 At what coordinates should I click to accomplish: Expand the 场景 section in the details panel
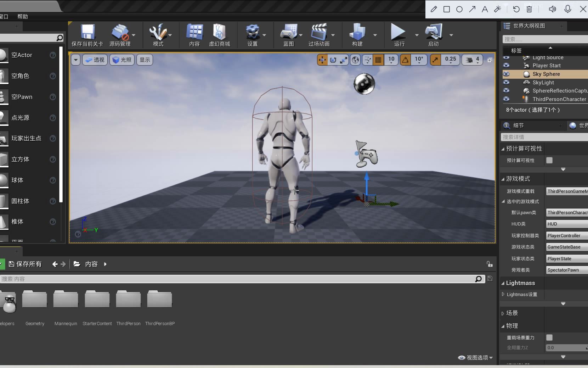pos(503,313)
